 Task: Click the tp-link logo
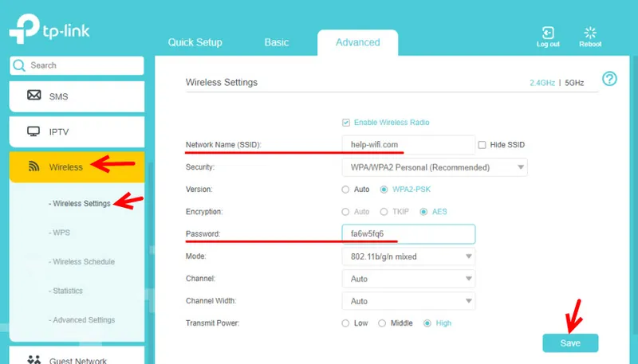tap(49, 29)
